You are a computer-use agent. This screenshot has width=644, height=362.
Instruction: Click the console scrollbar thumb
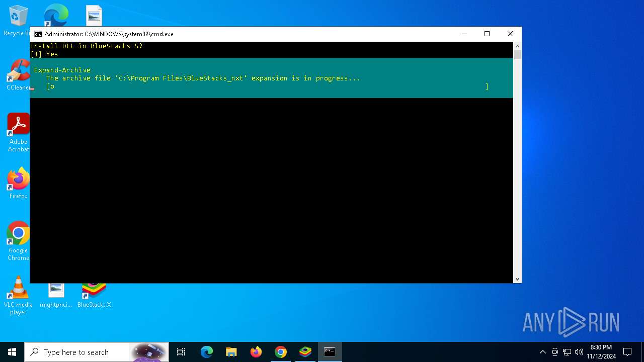coord(517,55)
